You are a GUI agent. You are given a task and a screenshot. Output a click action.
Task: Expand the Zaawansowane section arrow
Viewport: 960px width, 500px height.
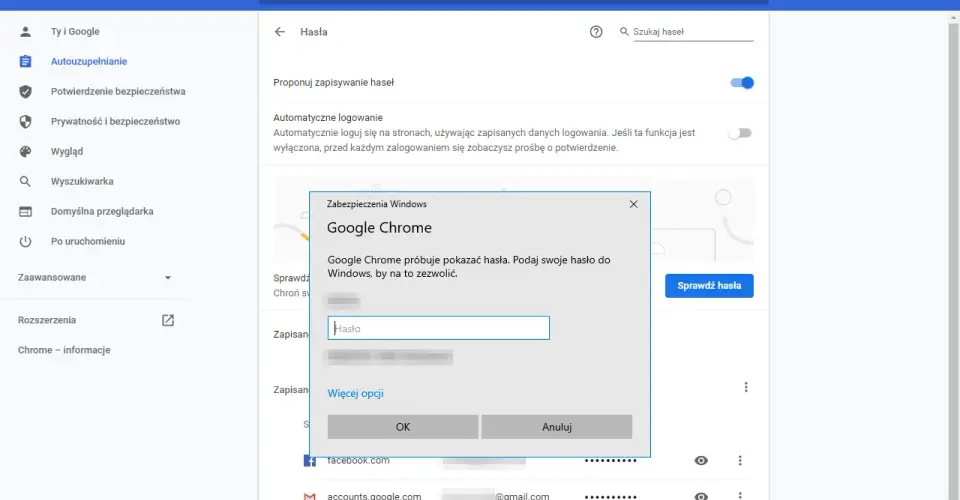[168, 277]
